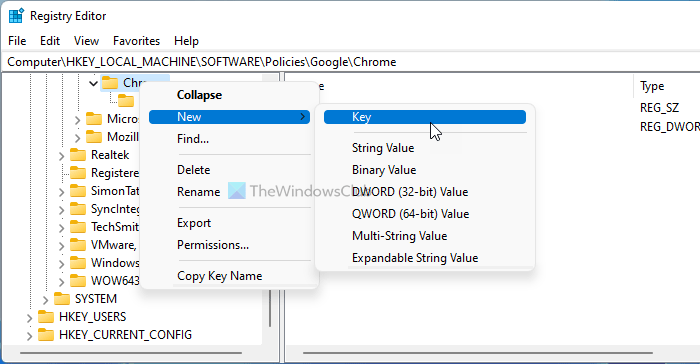Choose Delete in the context menu
Screen dimensions: 700x364
[x=229, y=170]
